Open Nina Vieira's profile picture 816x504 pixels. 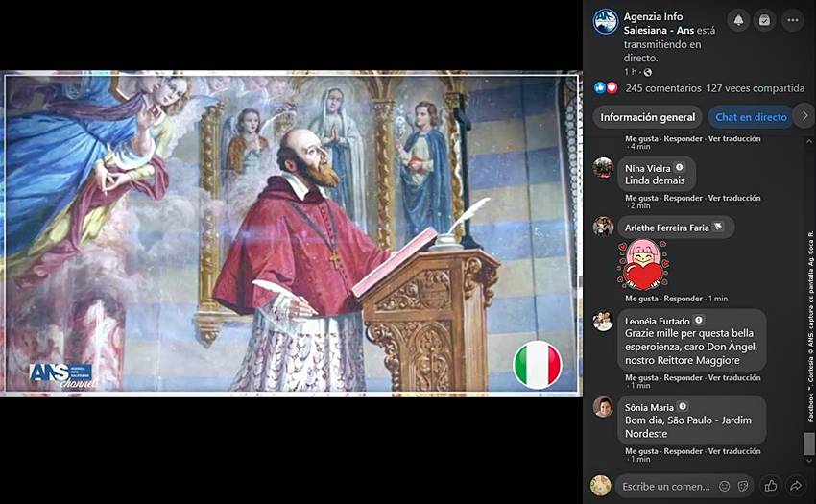point(603,168)
